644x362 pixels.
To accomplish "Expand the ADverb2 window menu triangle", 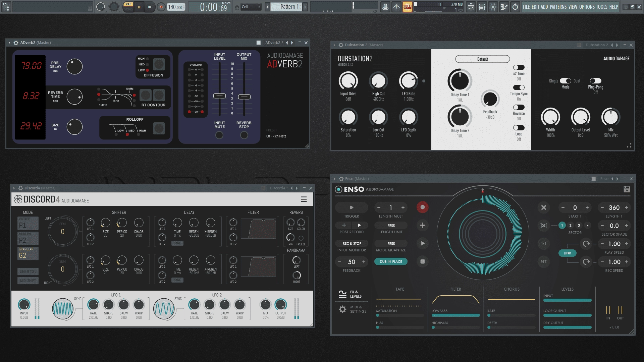I will point(9,43).
